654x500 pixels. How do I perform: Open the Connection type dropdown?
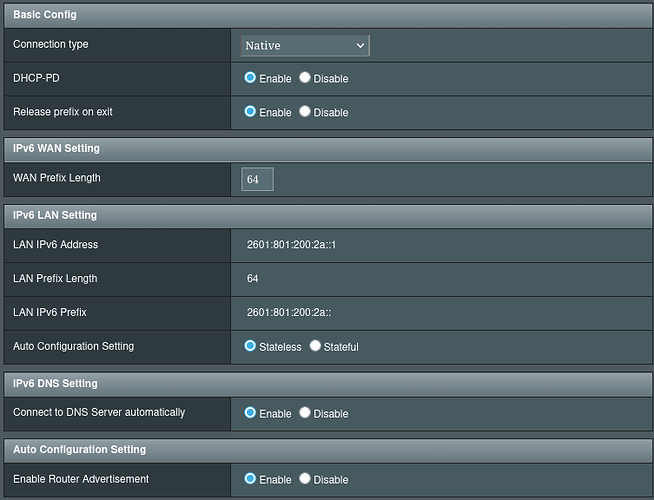tap(305, 45)
